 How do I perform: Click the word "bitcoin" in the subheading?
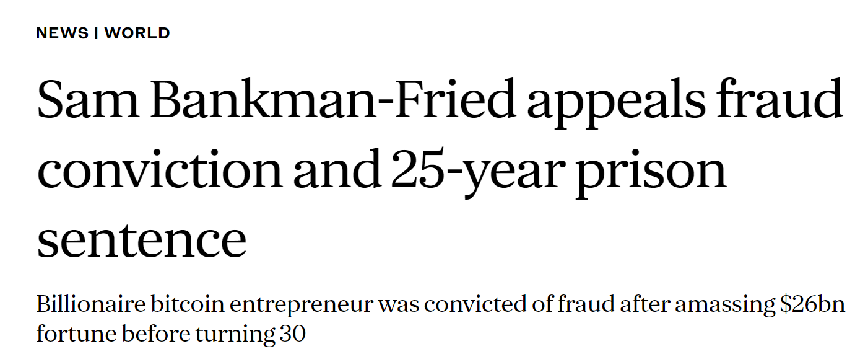pos(184,306)
